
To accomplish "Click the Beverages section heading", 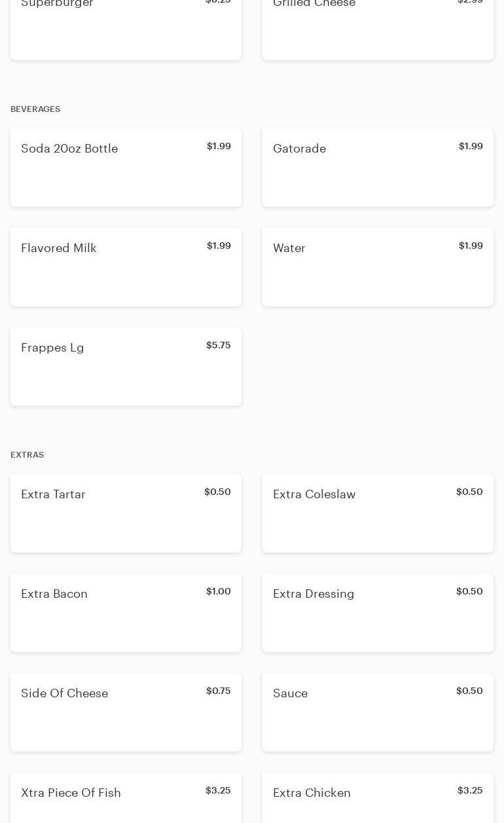I will [35, 109].
